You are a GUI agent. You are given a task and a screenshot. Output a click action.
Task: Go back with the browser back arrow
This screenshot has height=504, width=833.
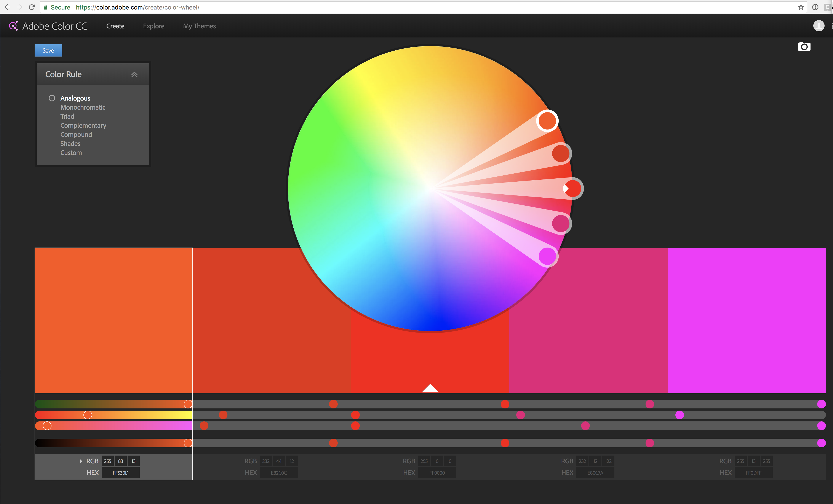coord(7,7)
